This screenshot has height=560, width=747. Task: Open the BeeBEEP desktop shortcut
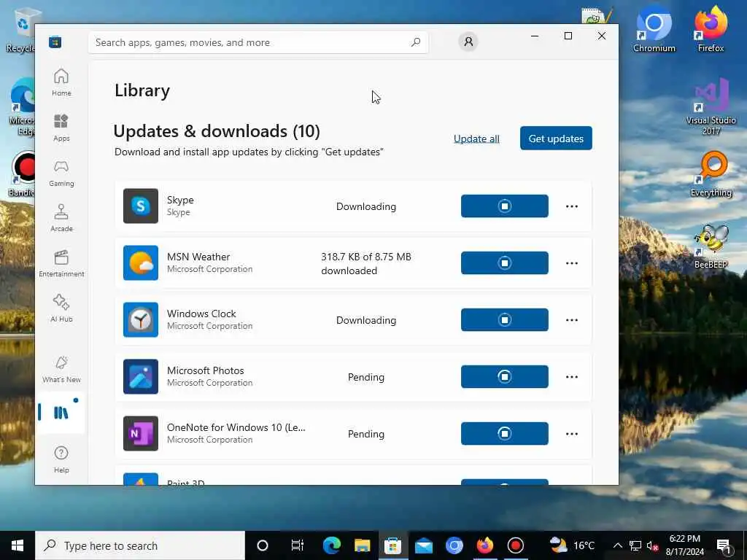pyautogui.click(x=711, y=246)
